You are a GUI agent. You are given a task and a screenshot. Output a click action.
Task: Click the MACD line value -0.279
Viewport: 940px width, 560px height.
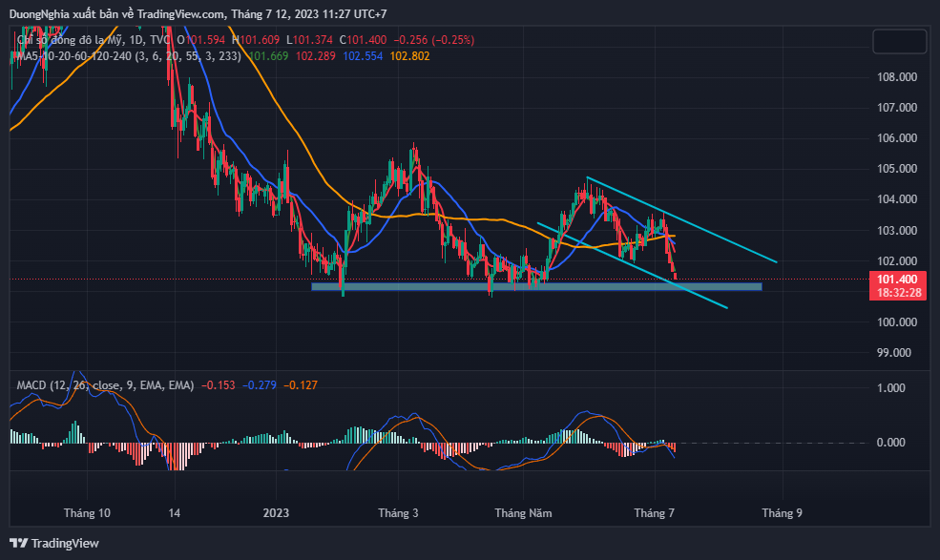pyautogui.click(x=260, y=385)
